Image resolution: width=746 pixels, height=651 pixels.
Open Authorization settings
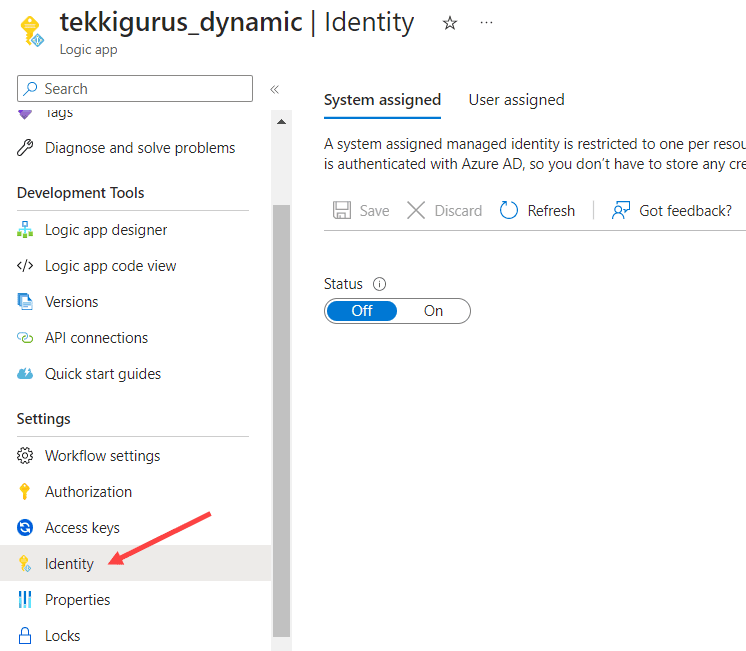(88, 492)
